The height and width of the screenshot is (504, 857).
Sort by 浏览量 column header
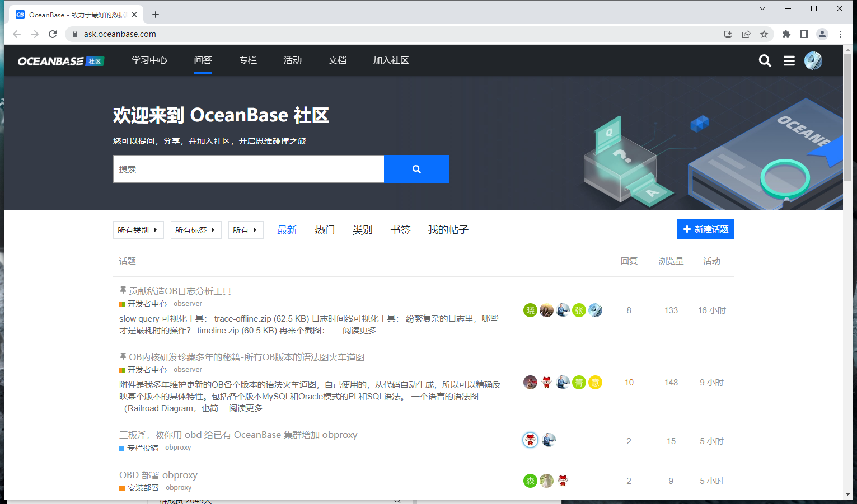point(671,261)
